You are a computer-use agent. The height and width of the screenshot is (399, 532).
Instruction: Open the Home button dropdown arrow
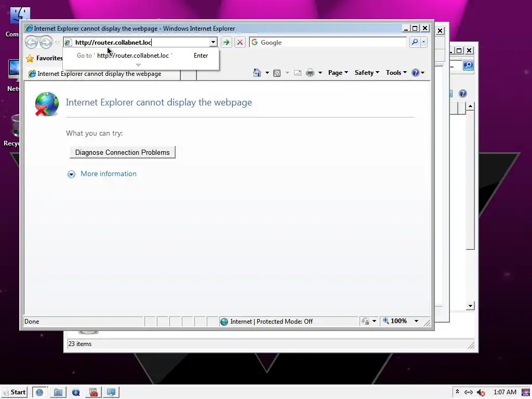pos(267,73)
